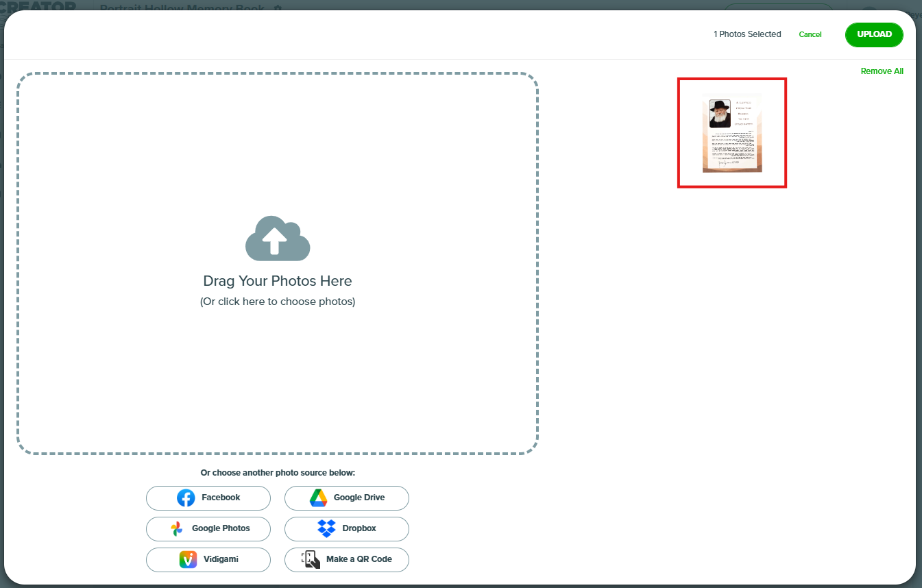Click the Google Photos pinwheel icon
Screen dimensions: 922x588
tap(176, 528)
